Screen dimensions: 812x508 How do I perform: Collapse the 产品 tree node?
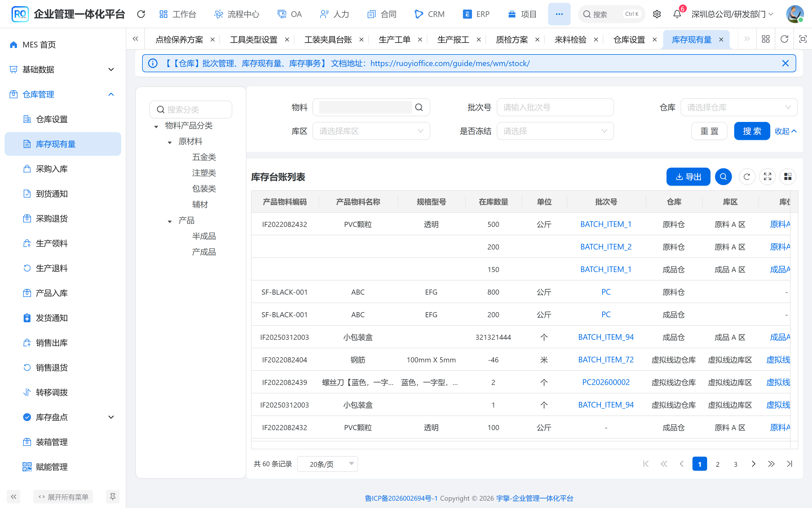169,222
